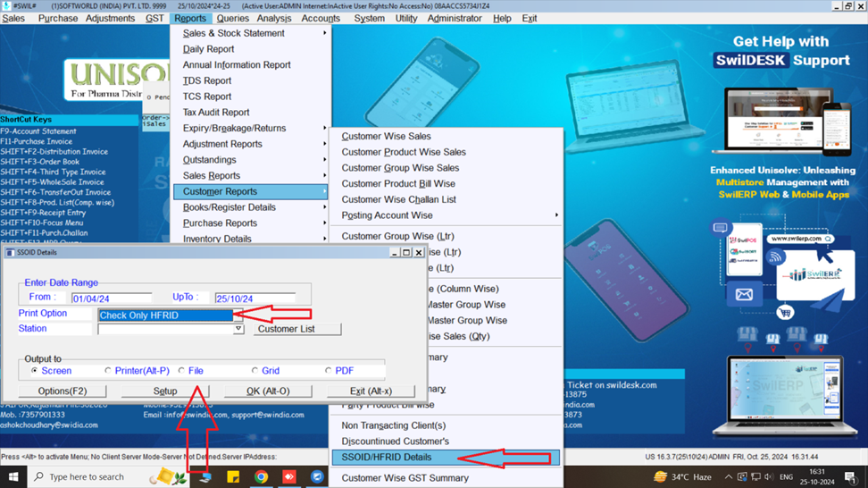Image resolution: width=868 pixels, height=488 pixels.
Task: Open the Accounts menu
Action: [x=321, y=18]
